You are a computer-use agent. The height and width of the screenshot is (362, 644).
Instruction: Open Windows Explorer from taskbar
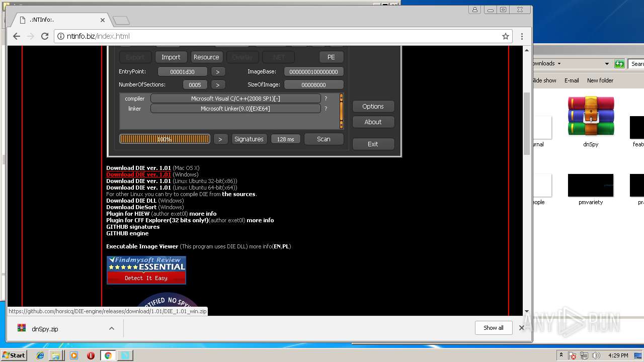coord(56,355)
